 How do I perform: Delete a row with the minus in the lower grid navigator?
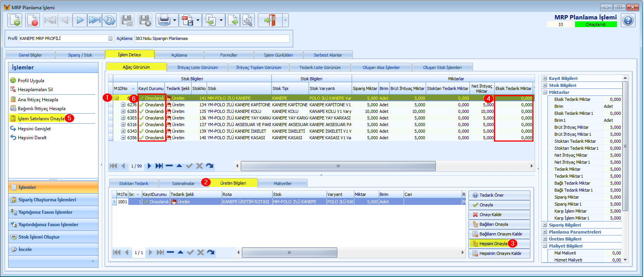tap(170, 253)
